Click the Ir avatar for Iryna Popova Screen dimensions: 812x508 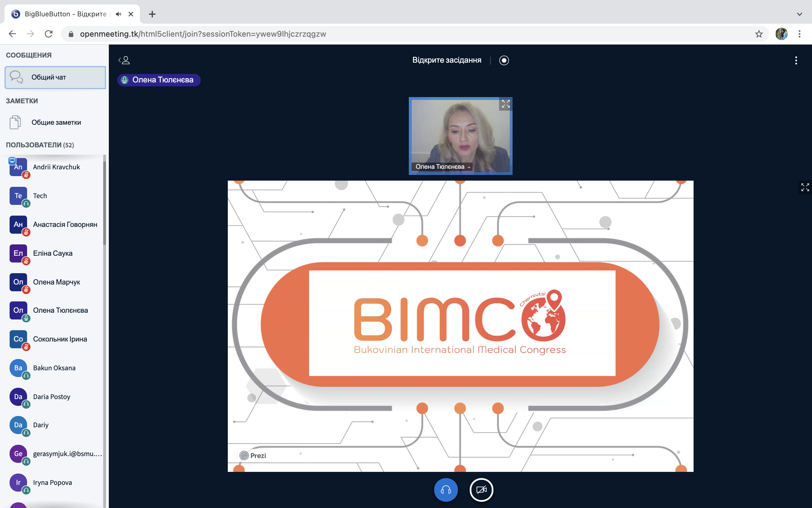[18, 483]
